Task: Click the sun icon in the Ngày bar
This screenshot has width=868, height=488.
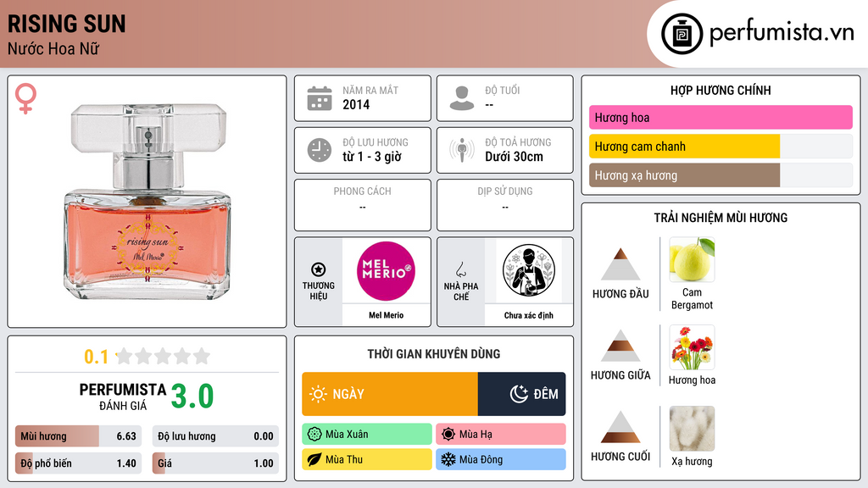Action: (319, 394)
